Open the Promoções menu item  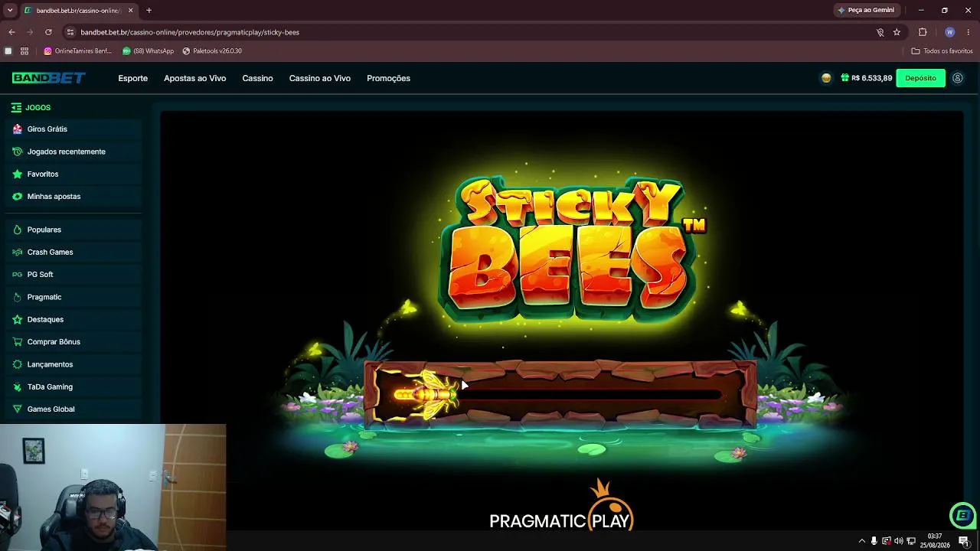pos(388,78)
